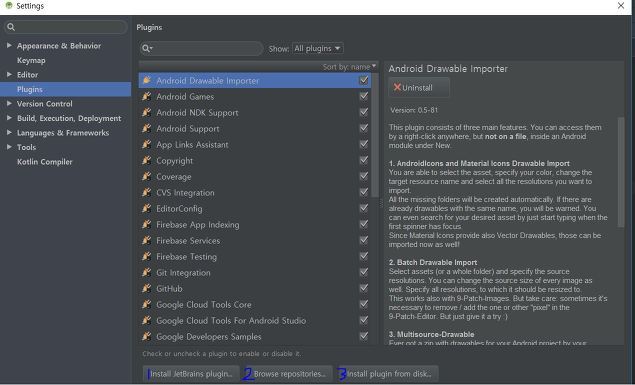This screenshot has height=385, width=635.
Task: Click Install plugin from disk button
Action: (388, 374)
